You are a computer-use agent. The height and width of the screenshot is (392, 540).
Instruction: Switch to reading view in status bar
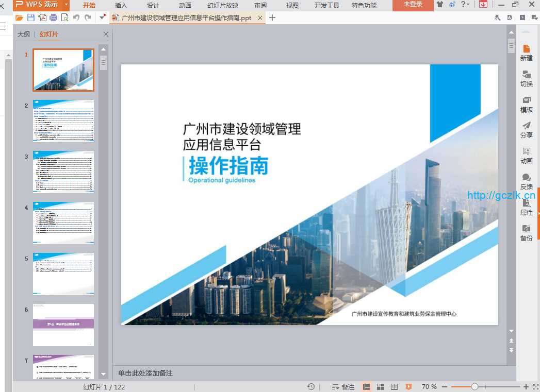[x=394, y=387]
